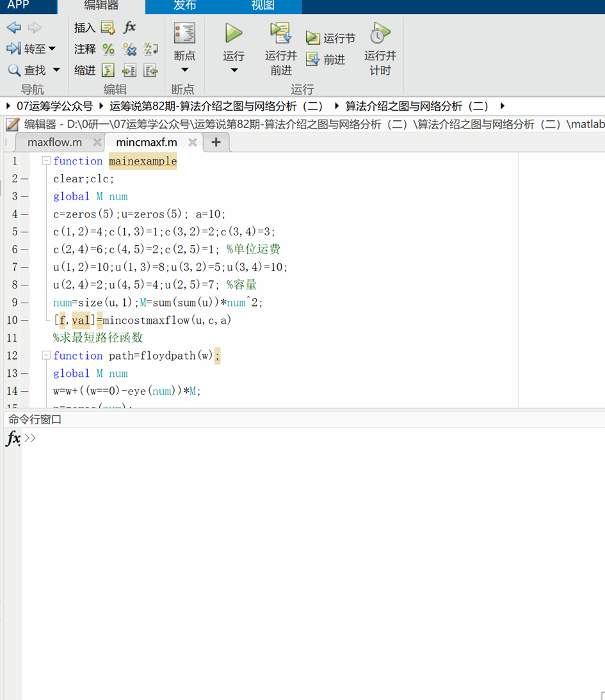
Task: Set breakpoint on line 4 dash
Action: [24, 214]
